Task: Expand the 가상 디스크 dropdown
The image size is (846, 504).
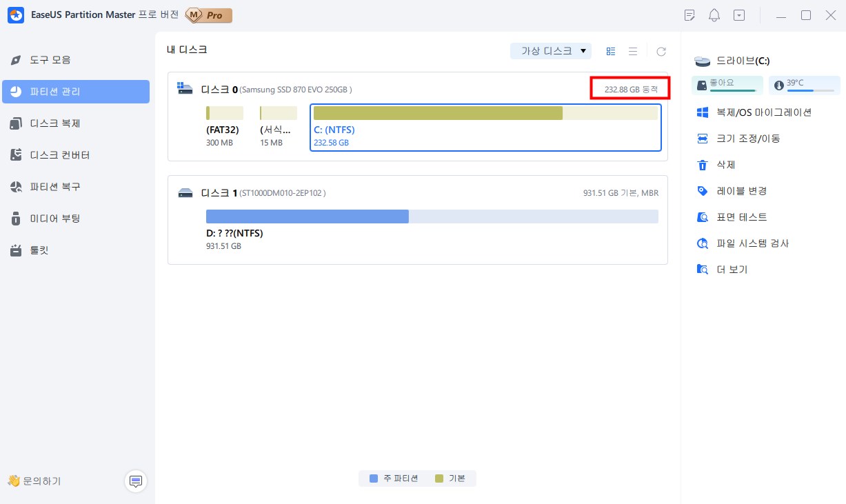Action: 551,51
